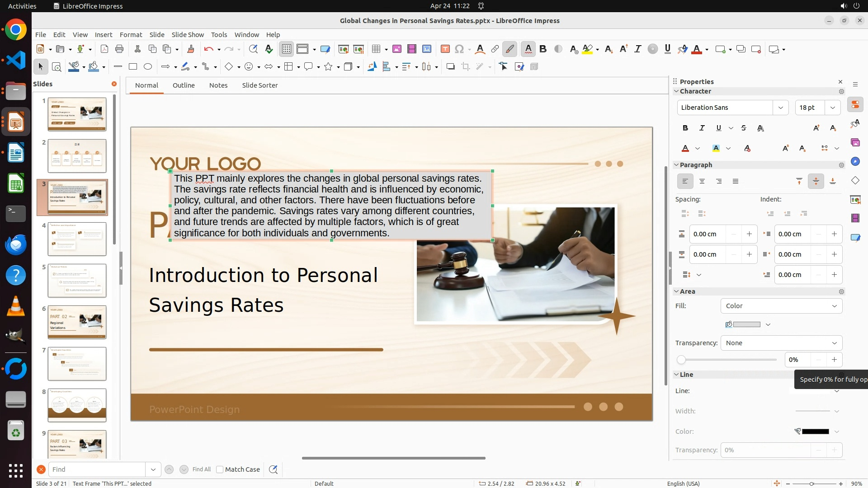868x488 pixels.
Task: Toggle Italic in Character panel
Action: coord(702,128)
